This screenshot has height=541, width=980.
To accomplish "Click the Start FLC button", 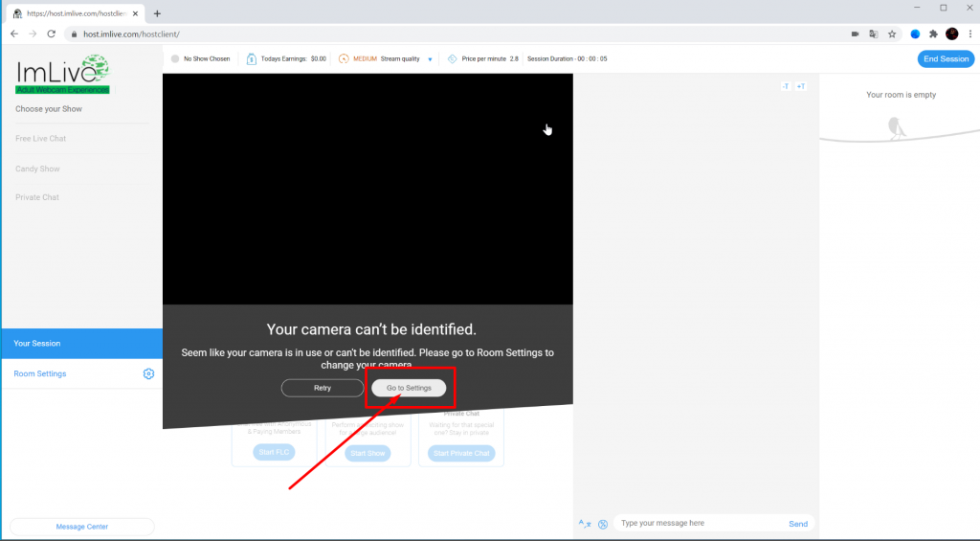I will tap(274, 452).
